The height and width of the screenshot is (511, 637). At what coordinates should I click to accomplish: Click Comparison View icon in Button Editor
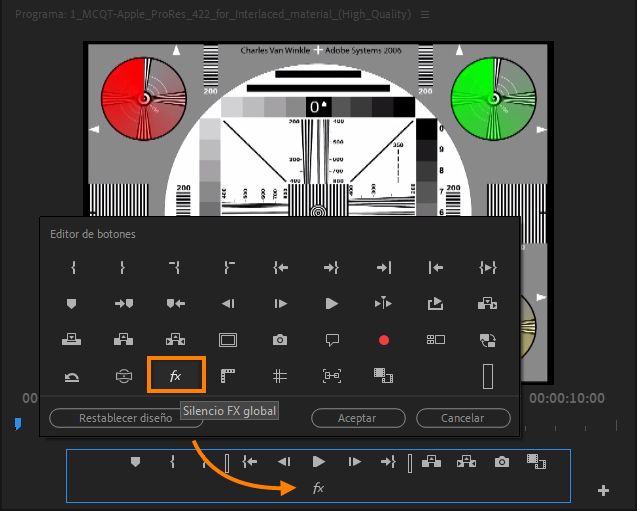[x=384, y=376]
